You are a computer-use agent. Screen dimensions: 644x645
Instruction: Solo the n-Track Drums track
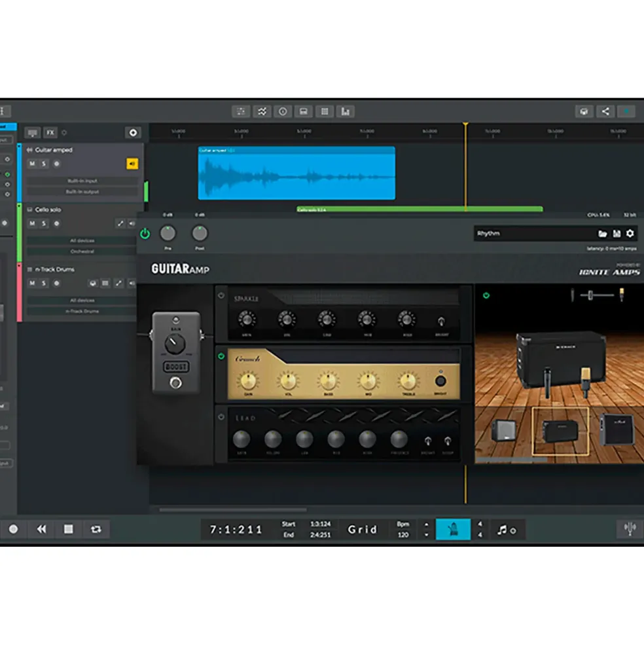click(44, 283)
